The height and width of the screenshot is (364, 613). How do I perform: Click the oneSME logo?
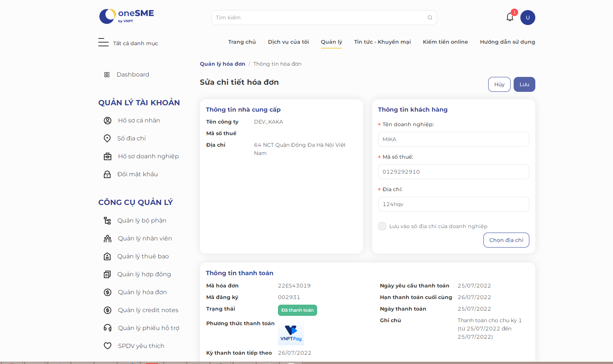pos(127,16)
